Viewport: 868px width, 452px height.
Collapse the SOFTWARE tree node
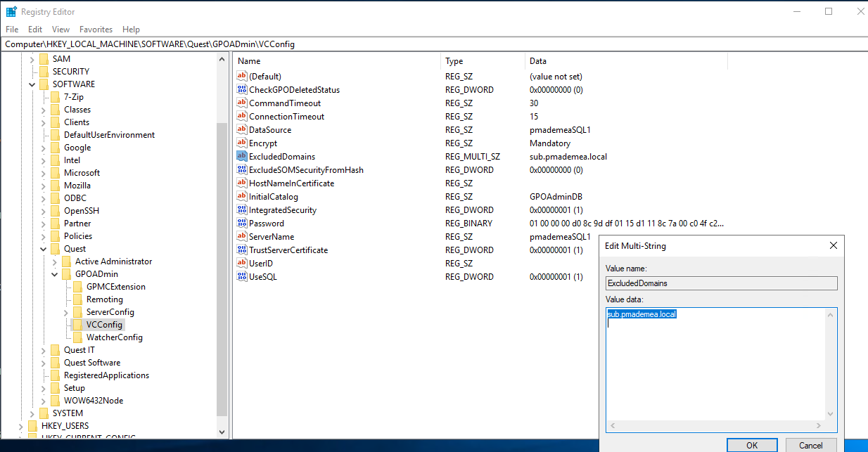point(32,84)
